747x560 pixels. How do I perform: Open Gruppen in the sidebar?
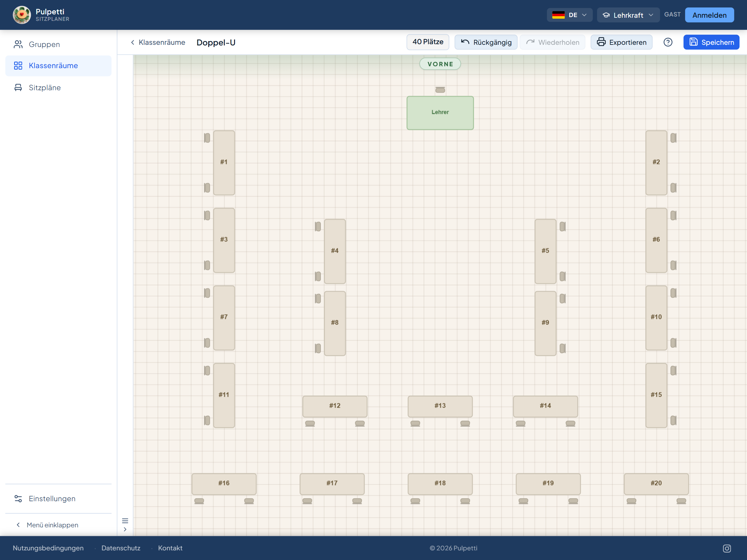coord(59,44)
